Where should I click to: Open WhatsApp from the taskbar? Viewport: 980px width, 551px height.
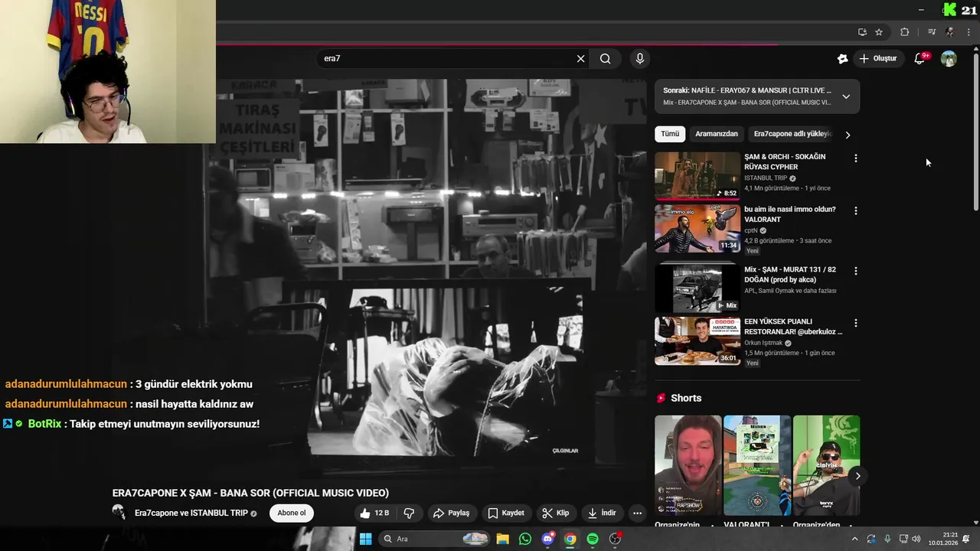tap(524, 539)
